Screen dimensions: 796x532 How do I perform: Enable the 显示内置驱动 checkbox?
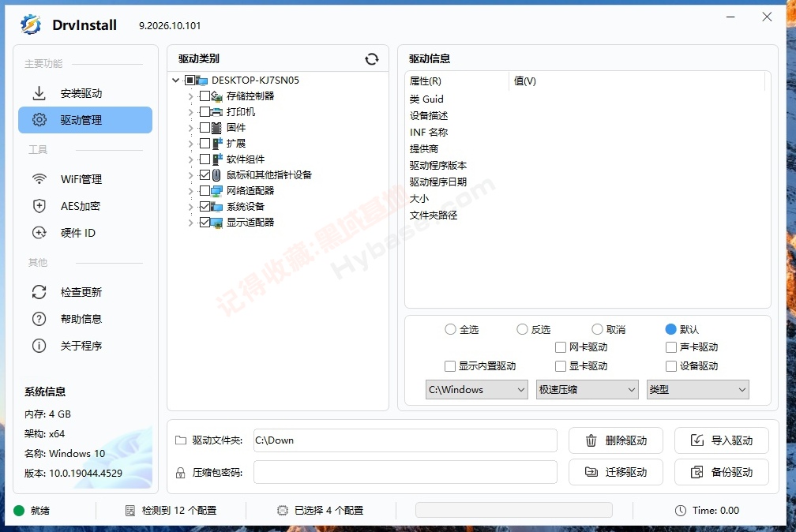pyautogui.click(x=450, y=366)
